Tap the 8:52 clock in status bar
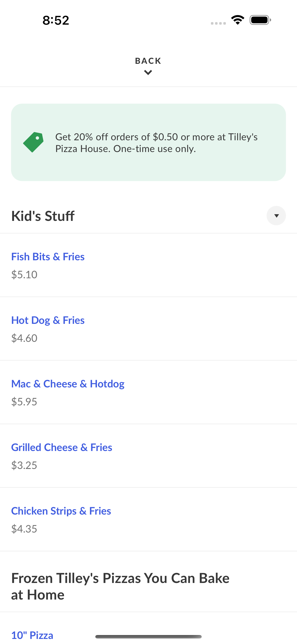Viewport: 297px width, 644px height. tap(56, 20)
